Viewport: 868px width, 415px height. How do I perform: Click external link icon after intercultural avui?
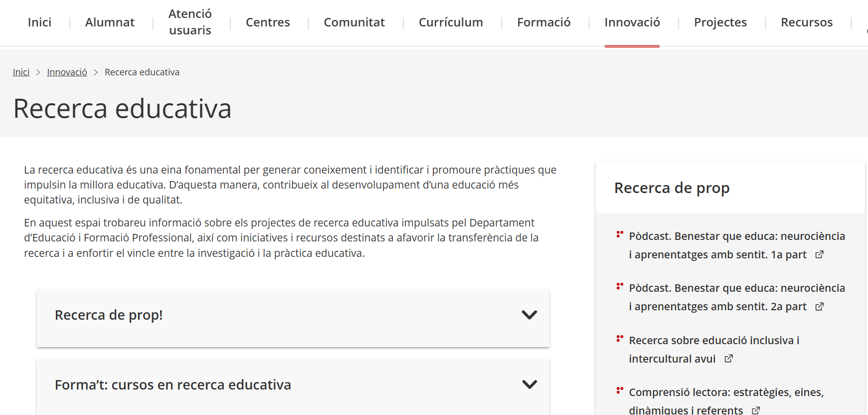pos(728,359)
